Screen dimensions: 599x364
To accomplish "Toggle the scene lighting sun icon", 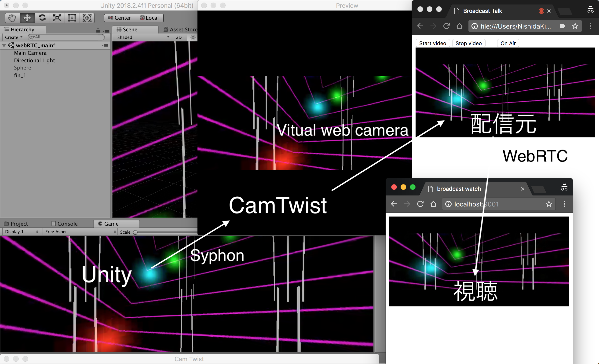I will coord(193,37).
